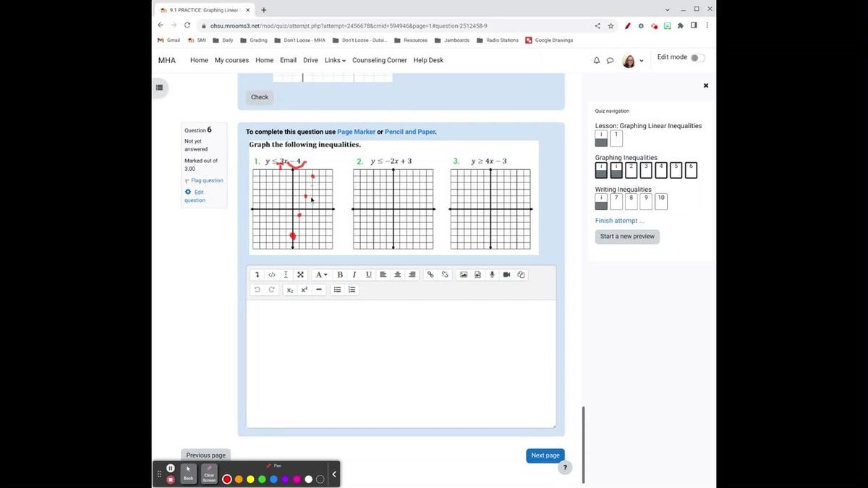Screen dimensions: 868x488
Task: Select the green pen color swatch
Action: pos(262,479)
